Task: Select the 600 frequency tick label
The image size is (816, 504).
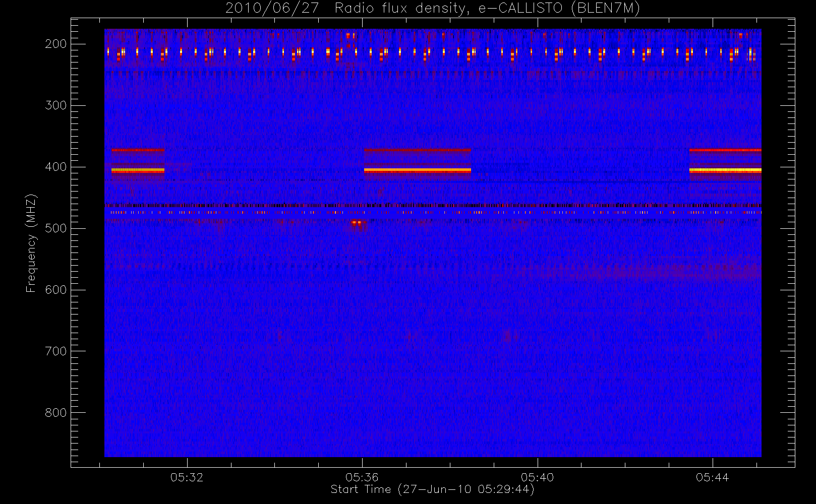Action: click(x=56, y=290)
